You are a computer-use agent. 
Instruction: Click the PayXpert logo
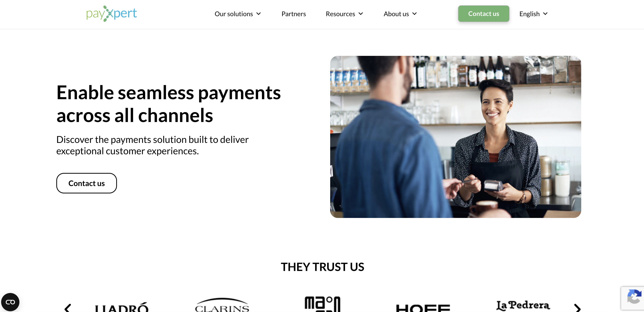coord(111,13)
